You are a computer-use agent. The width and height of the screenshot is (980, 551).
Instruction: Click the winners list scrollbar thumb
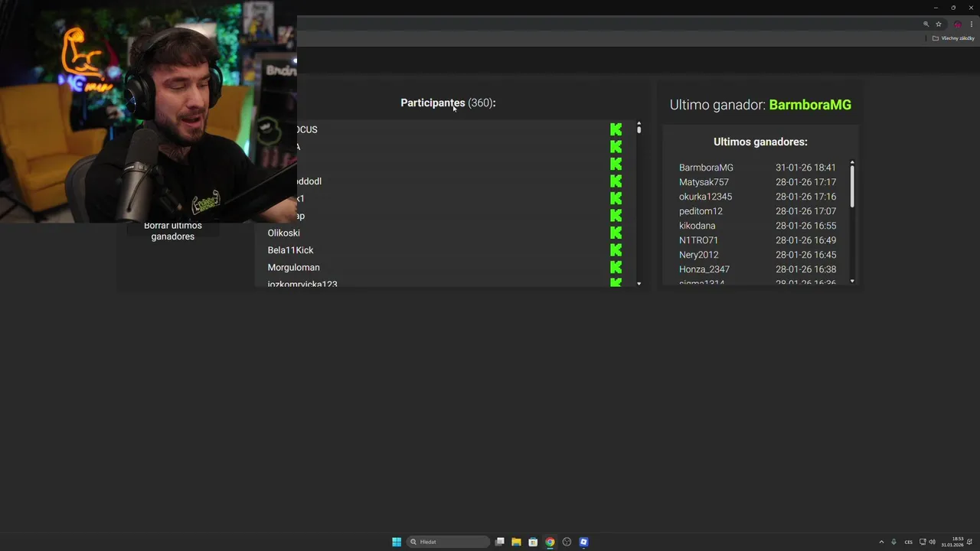pos(852,186)
